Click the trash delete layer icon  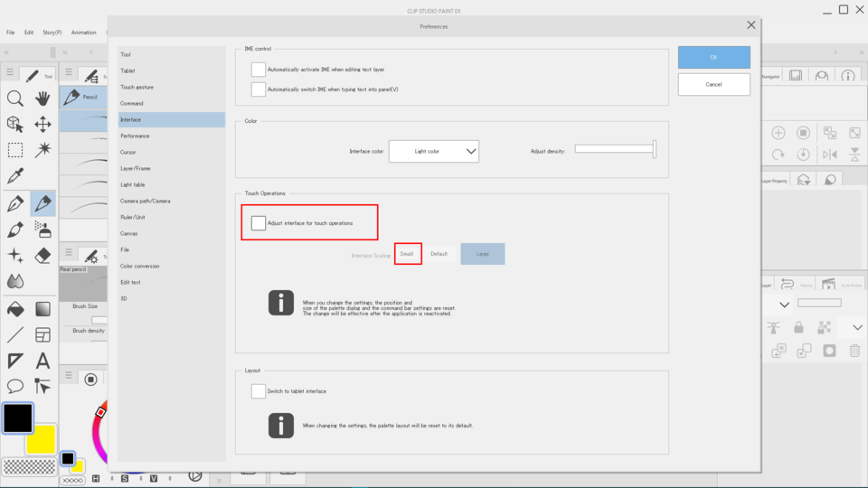854,351
